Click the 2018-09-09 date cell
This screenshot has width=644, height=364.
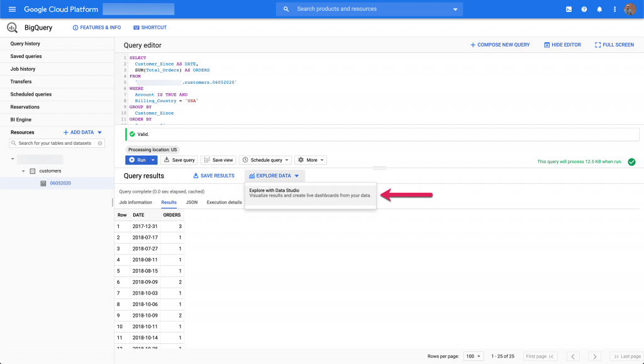[145, 282]
